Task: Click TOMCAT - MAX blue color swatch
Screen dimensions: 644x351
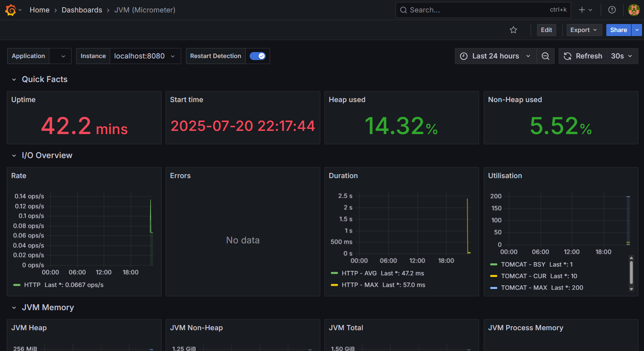Action: click(494, 288)
